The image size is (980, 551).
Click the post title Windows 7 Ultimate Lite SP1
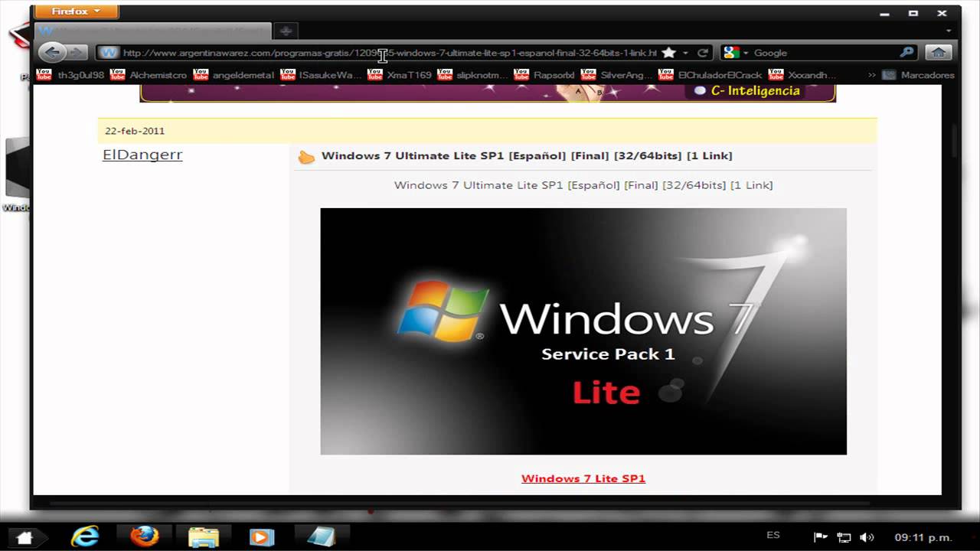tap(527, 155)
